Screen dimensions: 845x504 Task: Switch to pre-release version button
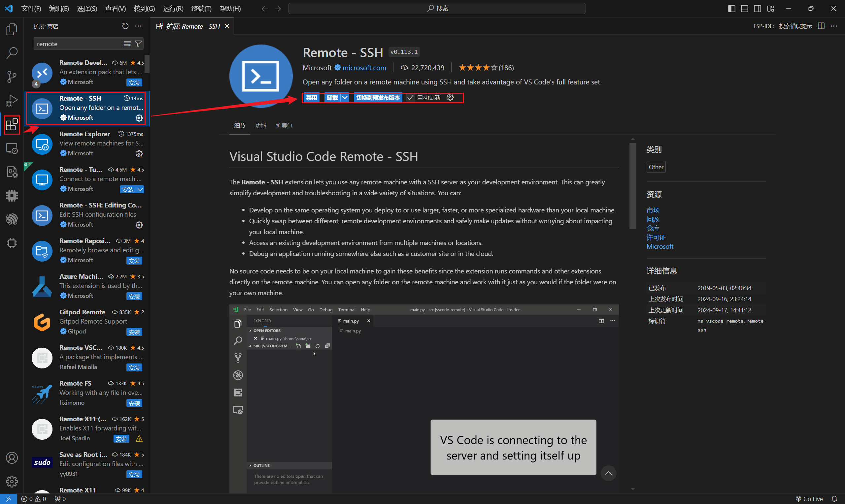point(378,98)
